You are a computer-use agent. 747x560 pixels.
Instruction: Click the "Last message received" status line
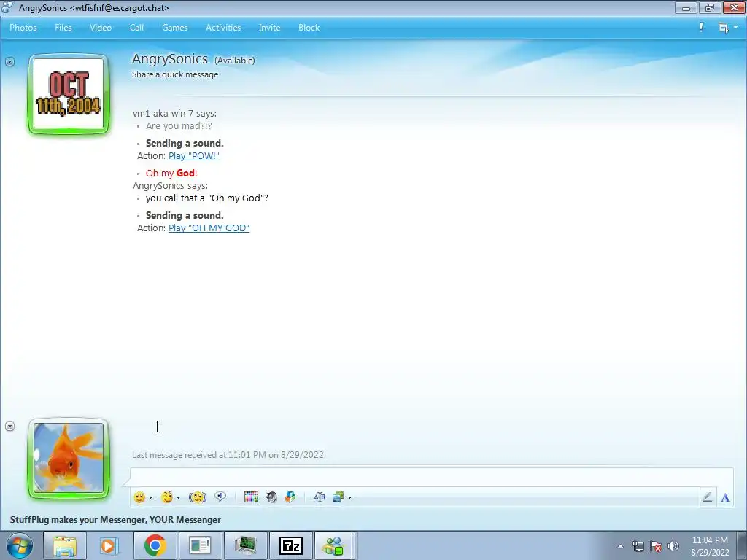coord(228,455)
